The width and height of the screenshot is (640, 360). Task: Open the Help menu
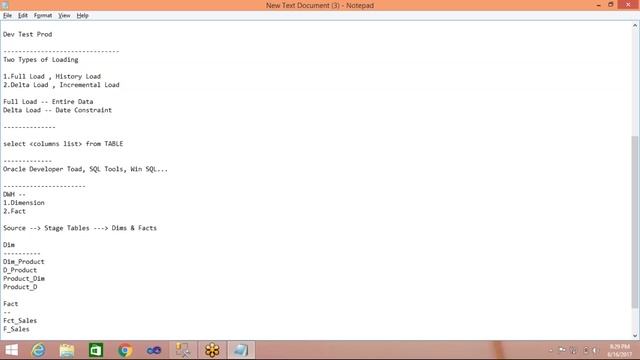point(82,16)
